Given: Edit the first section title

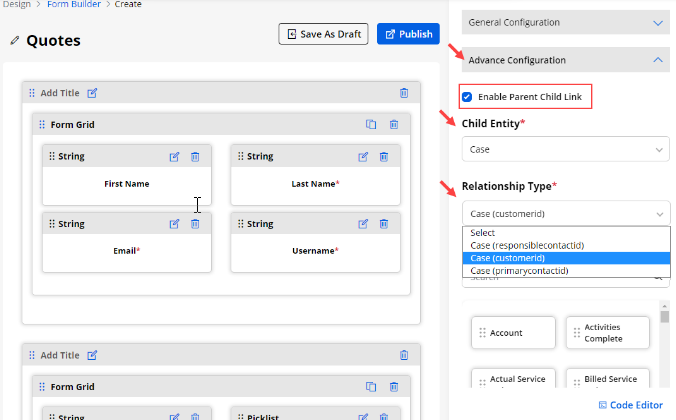Looking at the screenshot, I should click(x=92, y=93).
